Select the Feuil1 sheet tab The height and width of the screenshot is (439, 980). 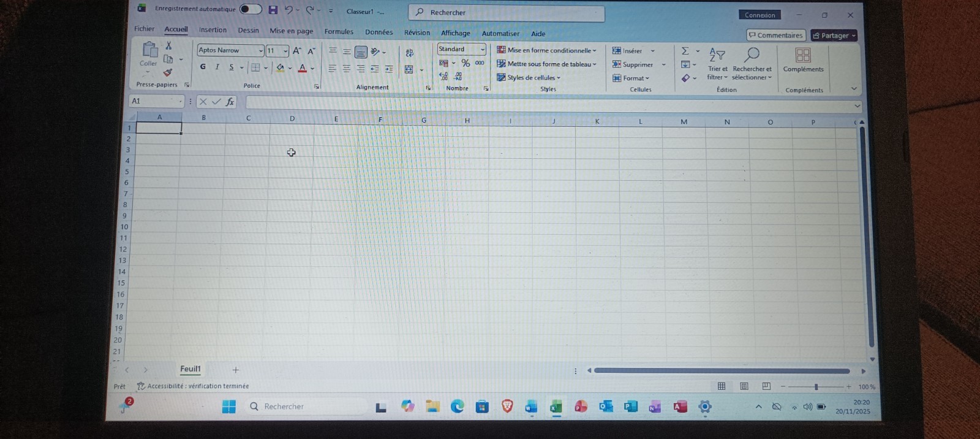pyautogui.click(x=190, y=368)
